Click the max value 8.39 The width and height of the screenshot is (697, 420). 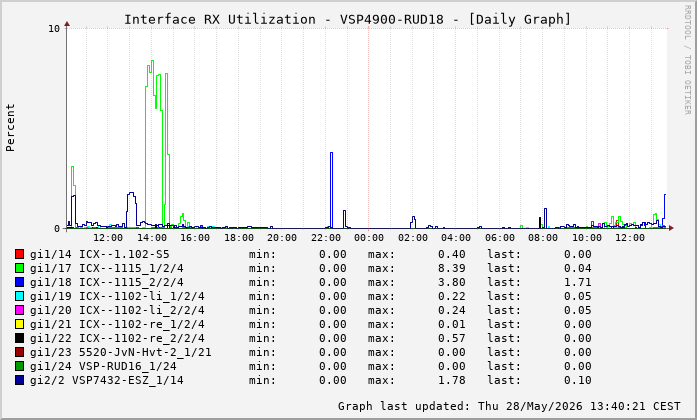452,268
